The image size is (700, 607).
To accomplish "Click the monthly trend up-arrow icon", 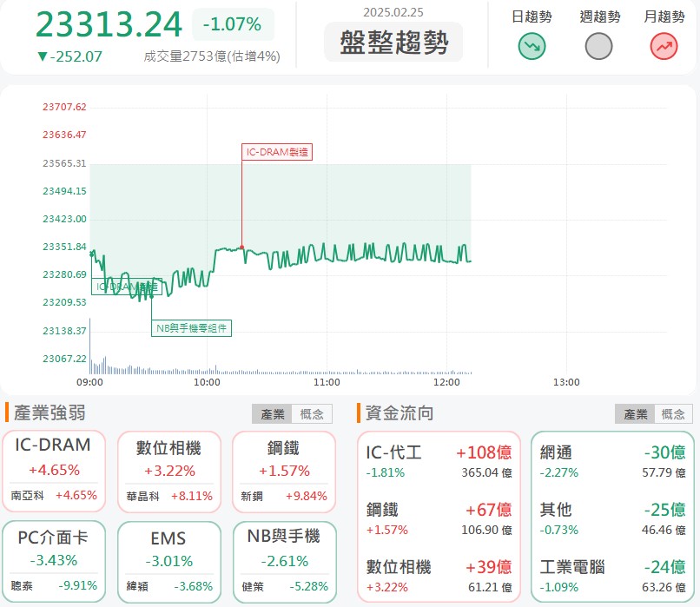I will (x=664, y=47).
